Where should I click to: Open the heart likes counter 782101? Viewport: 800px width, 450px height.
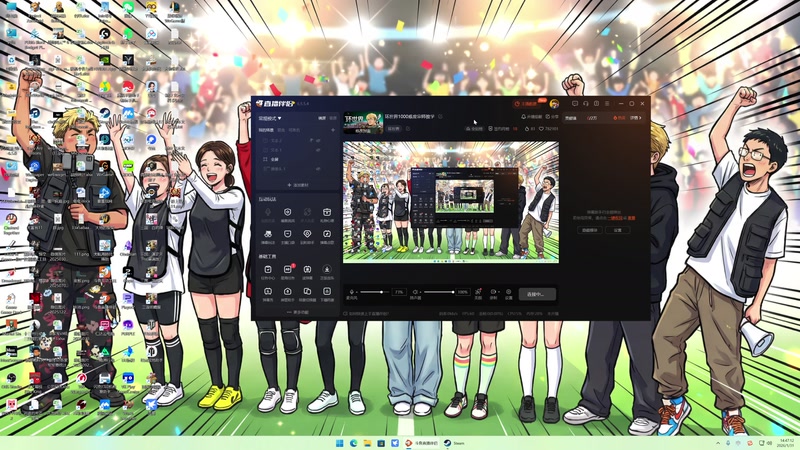[548, 129]
